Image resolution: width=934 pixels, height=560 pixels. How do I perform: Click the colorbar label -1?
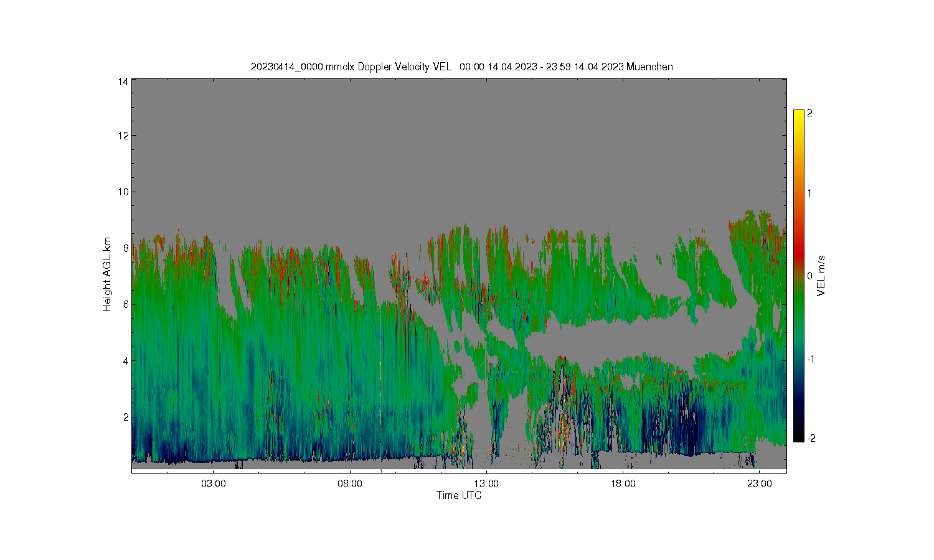point(810,359)
